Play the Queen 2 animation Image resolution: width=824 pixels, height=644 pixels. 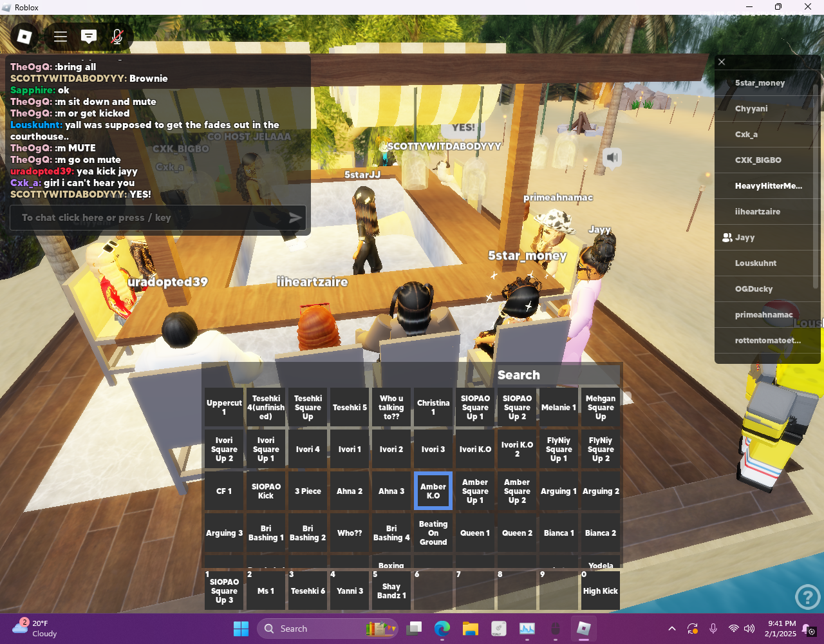tap(517, 533)
